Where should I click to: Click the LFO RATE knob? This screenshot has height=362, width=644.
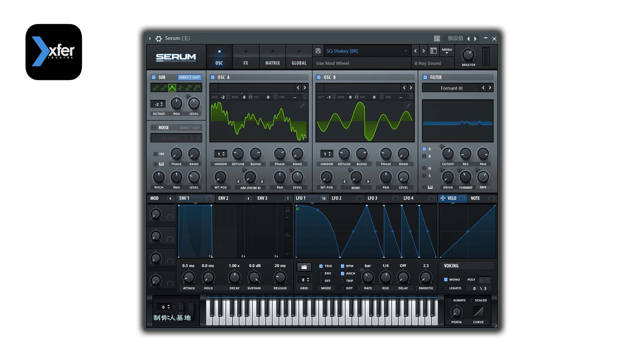(x=368, y=277)
